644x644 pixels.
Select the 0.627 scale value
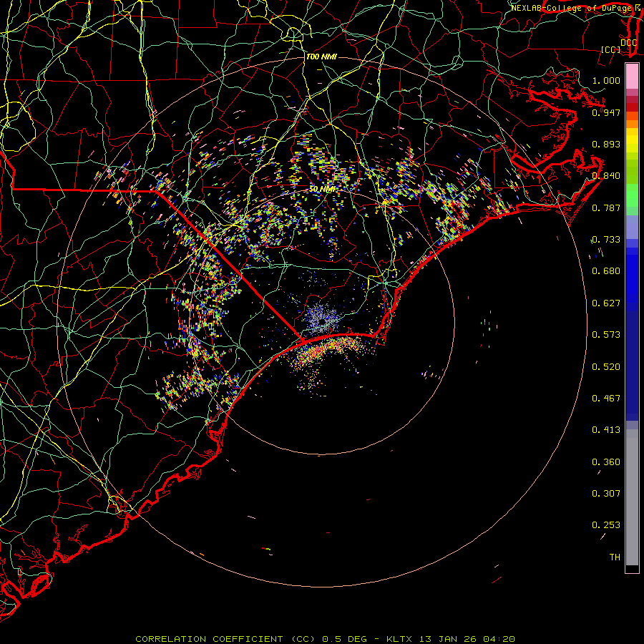tap(606, 303)
